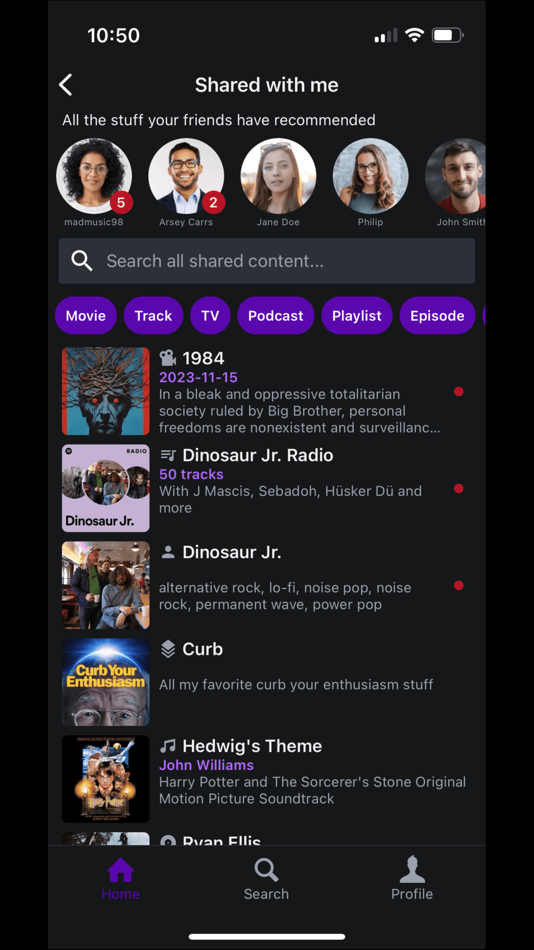The width and height of the screenshot is (534, 950).
Task: Open Jane Doe's avatar
Action: click(x=278, y=176)
